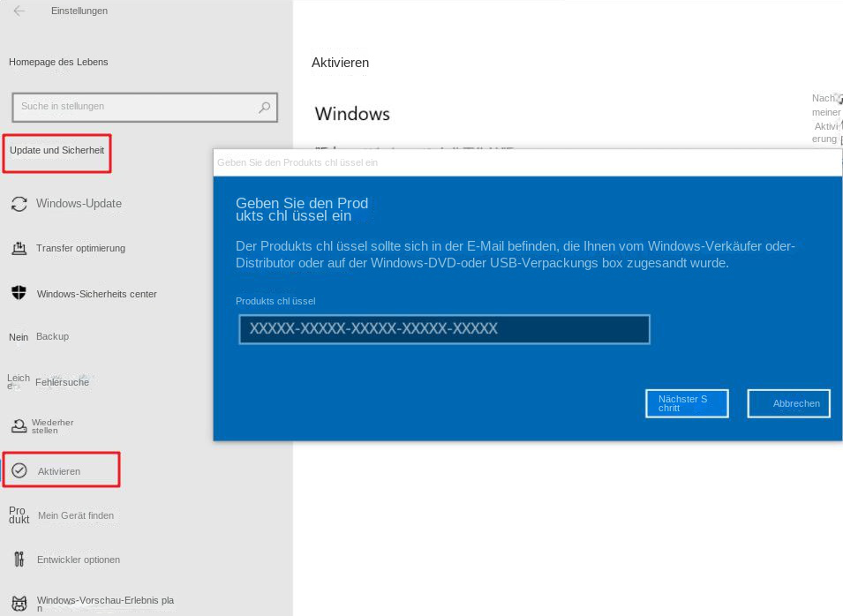The height and width of the screenshot is (616, 843).
Task: Open the Fehlersuche page
Action: coord(62,382)
